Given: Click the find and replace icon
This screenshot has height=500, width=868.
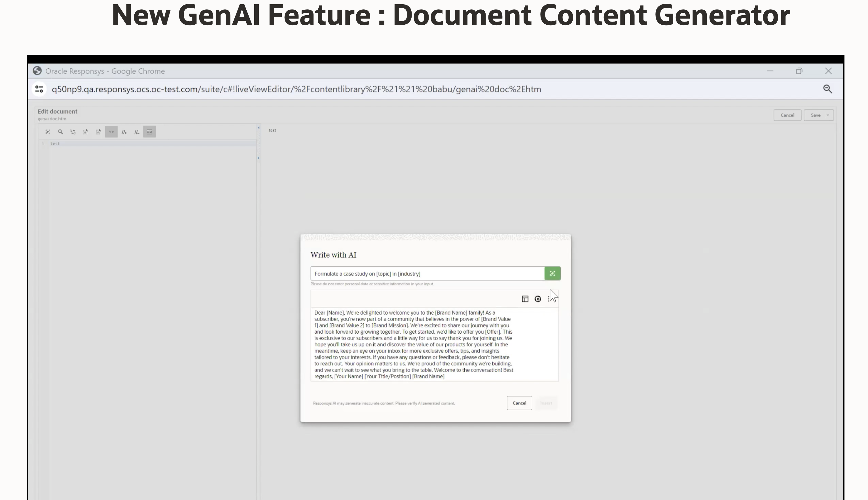Looking at the screenshot, I should coord(73,132).
